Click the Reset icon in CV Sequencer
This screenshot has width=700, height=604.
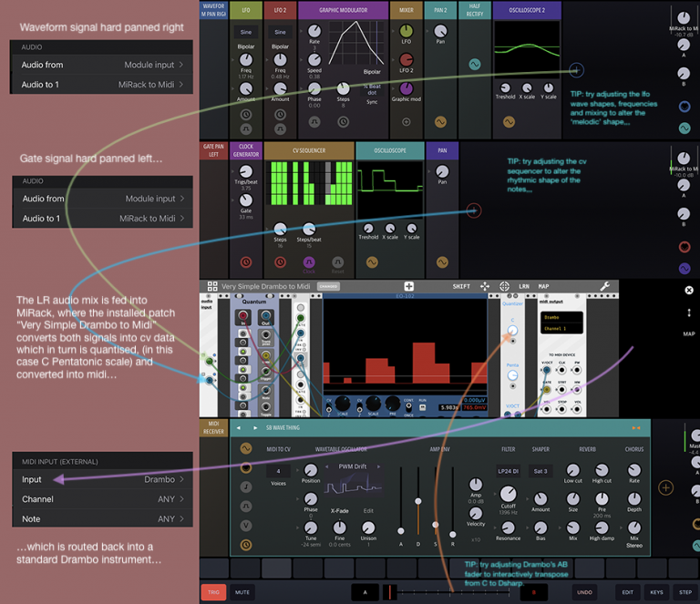338,262
